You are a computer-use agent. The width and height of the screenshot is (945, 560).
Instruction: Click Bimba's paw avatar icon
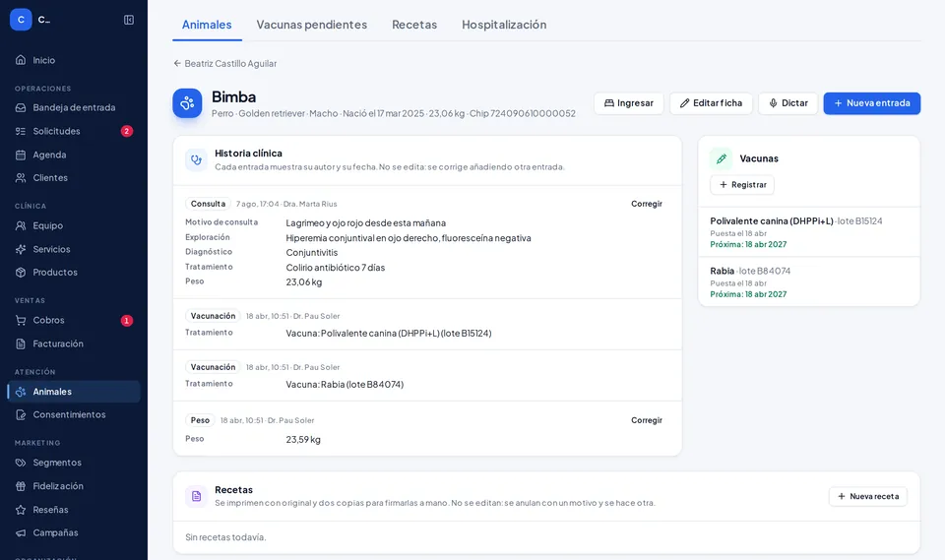point(187,103)
